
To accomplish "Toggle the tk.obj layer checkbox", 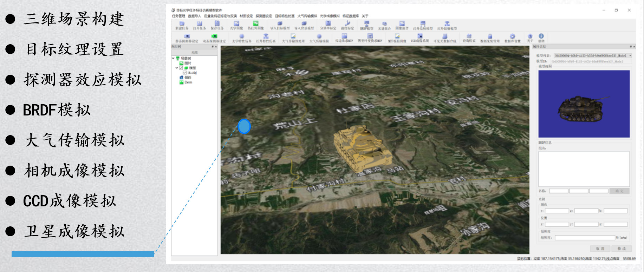I will coord(184,73).
